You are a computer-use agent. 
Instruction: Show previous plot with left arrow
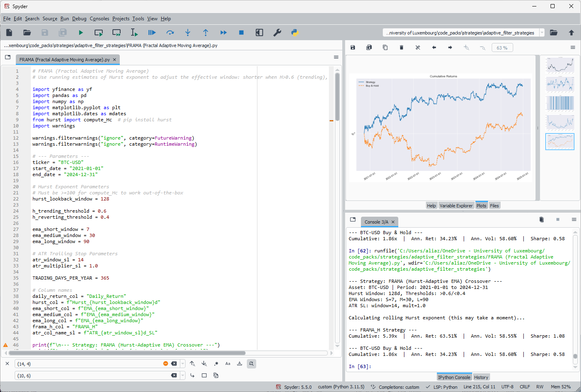[434, 47]
